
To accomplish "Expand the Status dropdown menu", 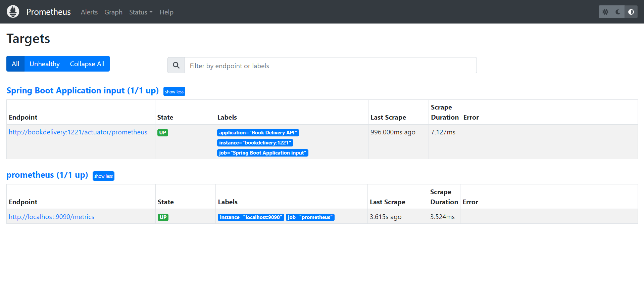I will [141, 12].
